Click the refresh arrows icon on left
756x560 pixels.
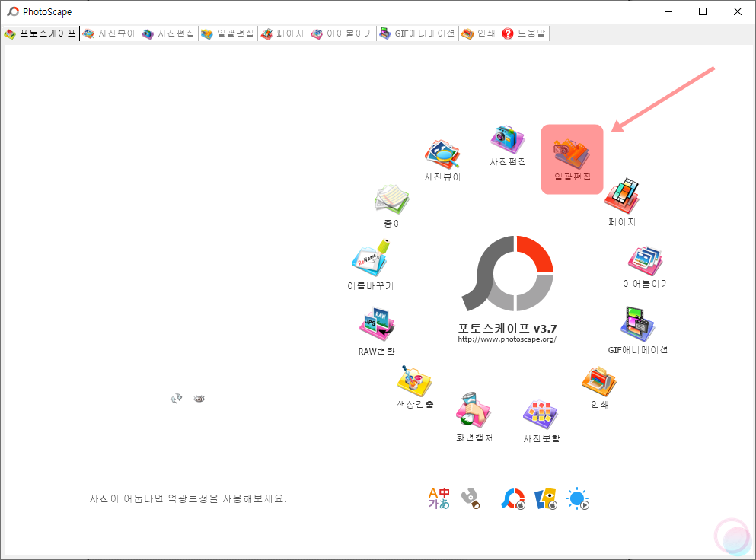pos(176,399)
